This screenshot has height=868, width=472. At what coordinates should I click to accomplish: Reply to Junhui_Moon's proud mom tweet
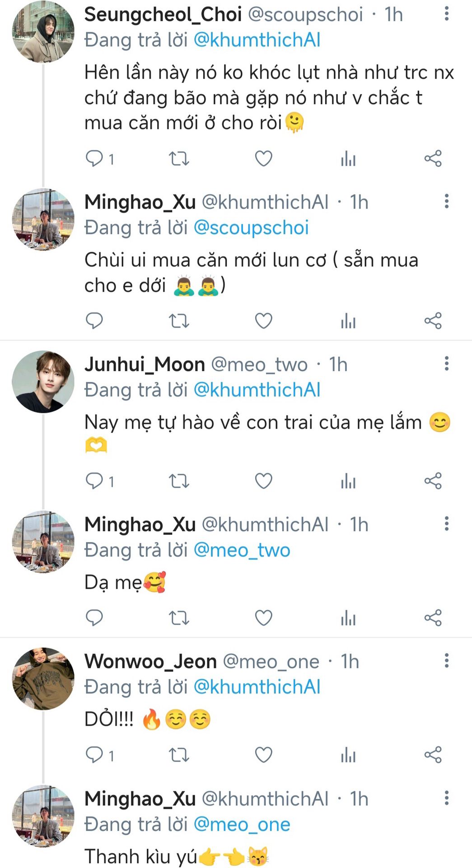[x=94, y=481]
